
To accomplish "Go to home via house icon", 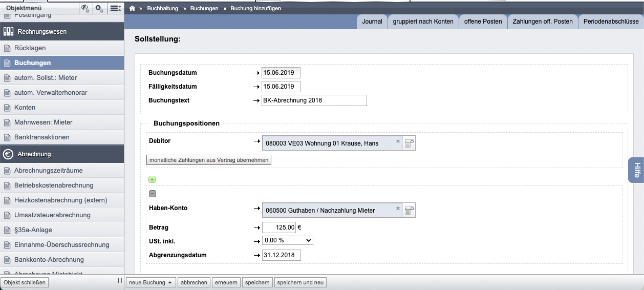I will tap(133, 8).
